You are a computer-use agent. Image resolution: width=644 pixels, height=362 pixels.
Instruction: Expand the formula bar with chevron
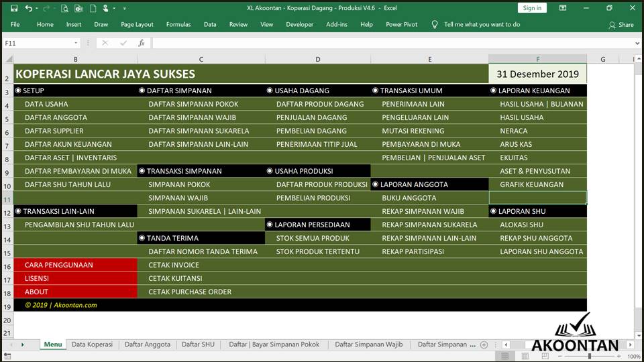pyautogui.click(x=637, y=43)
